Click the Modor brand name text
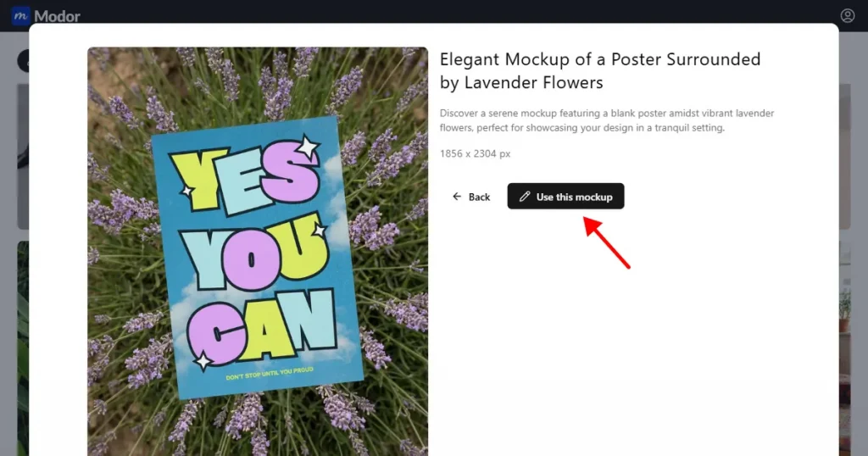This screenshot has height=456, width=868. (58, 16)
